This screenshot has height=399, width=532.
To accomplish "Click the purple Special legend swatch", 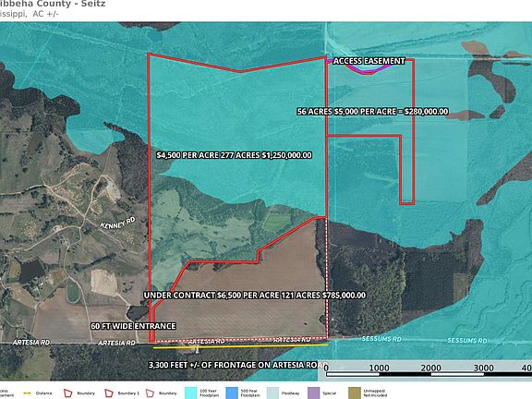I will pyautogui.click(x=313, y=393).
